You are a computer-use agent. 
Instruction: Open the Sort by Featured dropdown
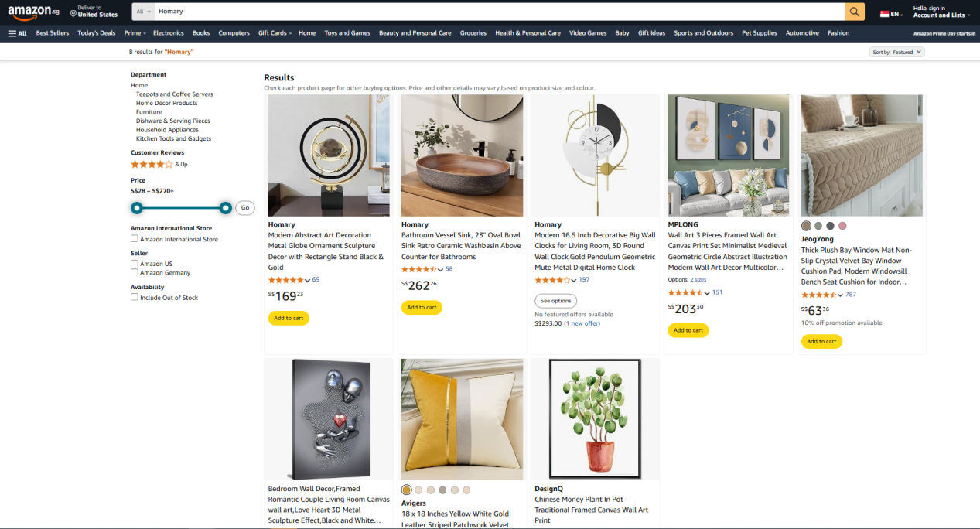click(x=896, y=53)
